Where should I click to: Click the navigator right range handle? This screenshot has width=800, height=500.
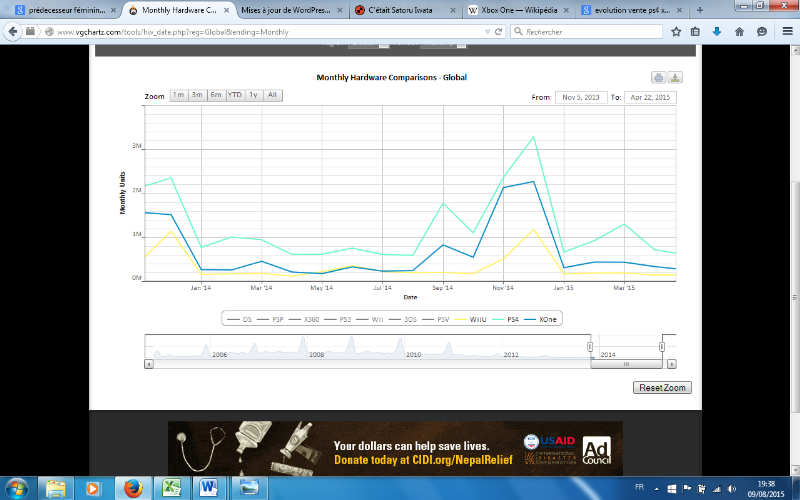662,347
